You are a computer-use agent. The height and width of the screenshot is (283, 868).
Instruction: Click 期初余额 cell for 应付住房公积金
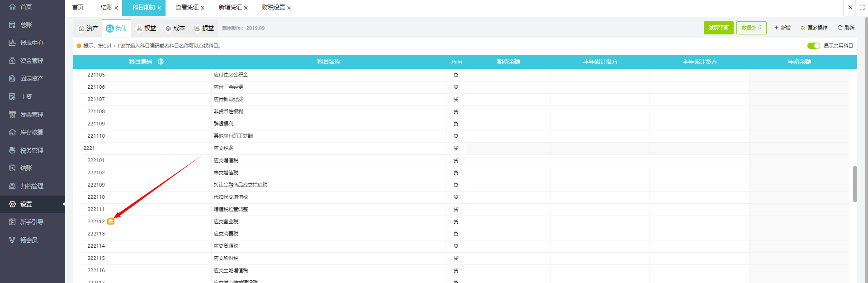[508, 75]
